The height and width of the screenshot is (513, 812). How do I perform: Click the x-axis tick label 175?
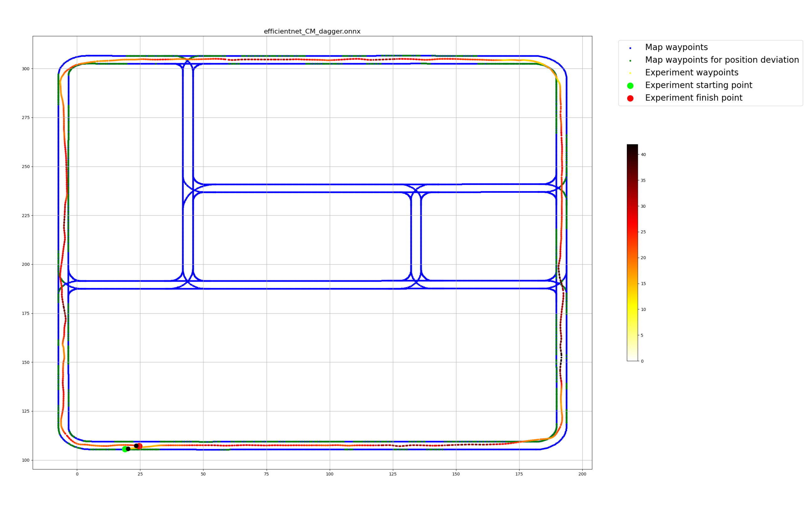(x=519, y=474)
